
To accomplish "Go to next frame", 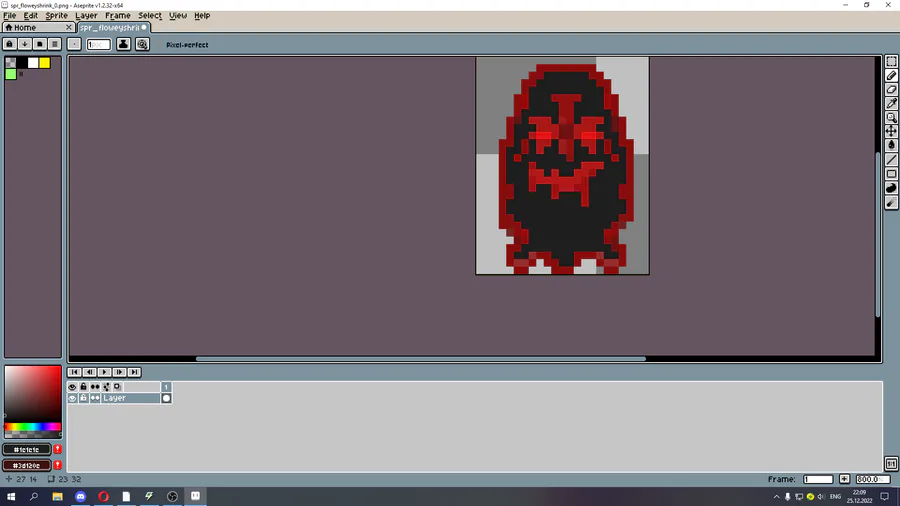I will point(119,372).
